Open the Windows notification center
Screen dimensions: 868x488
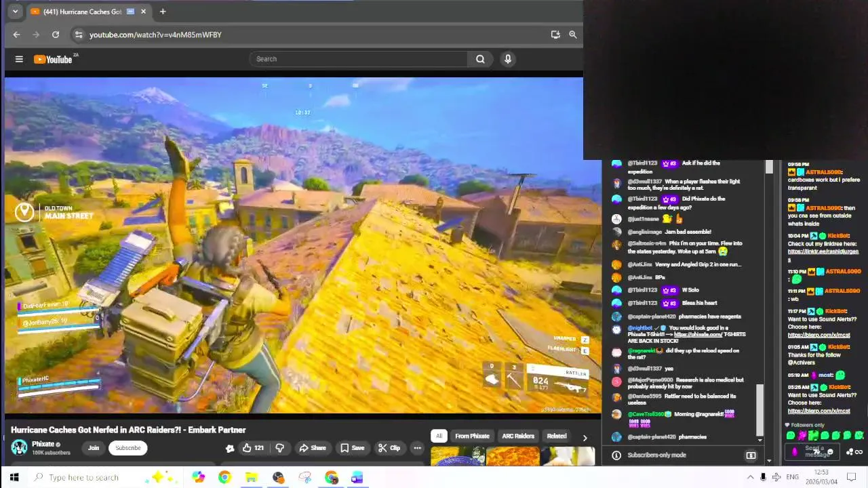pos(852,477)
